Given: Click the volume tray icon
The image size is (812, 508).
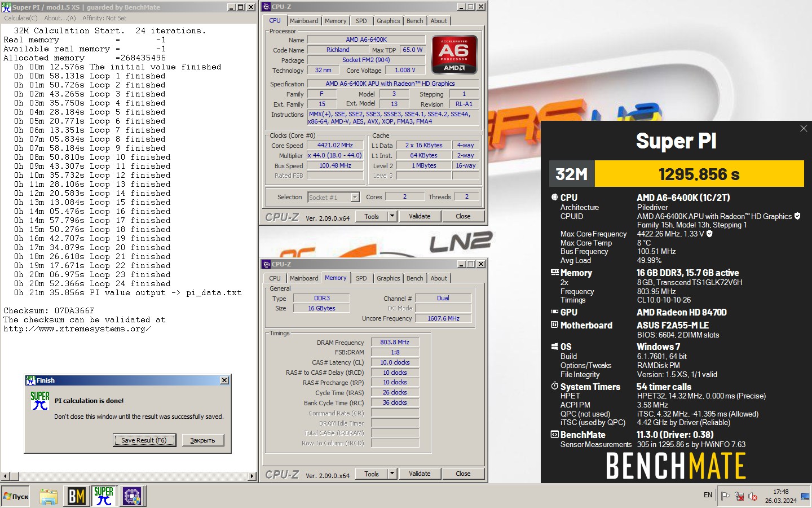Looking at the screenshot, I should click(x=752, y=496).
